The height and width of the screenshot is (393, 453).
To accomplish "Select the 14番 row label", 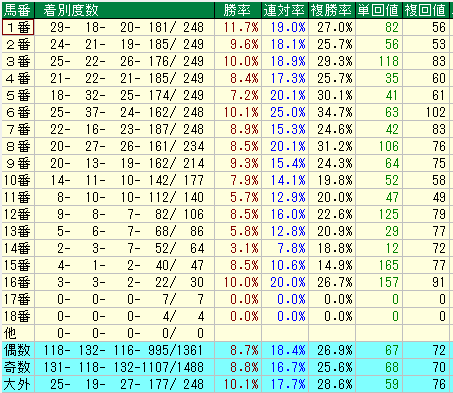I will 18,248.
